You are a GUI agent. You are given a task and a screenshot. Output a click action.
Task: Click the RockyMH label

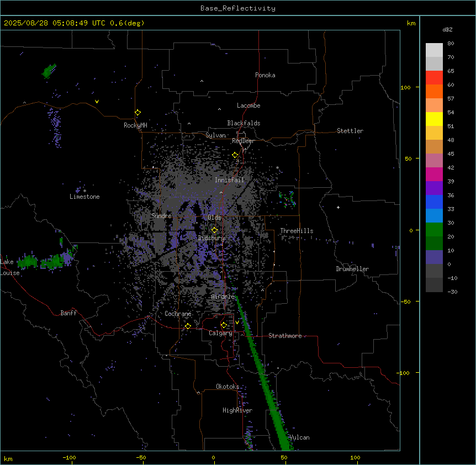point(135,125)
